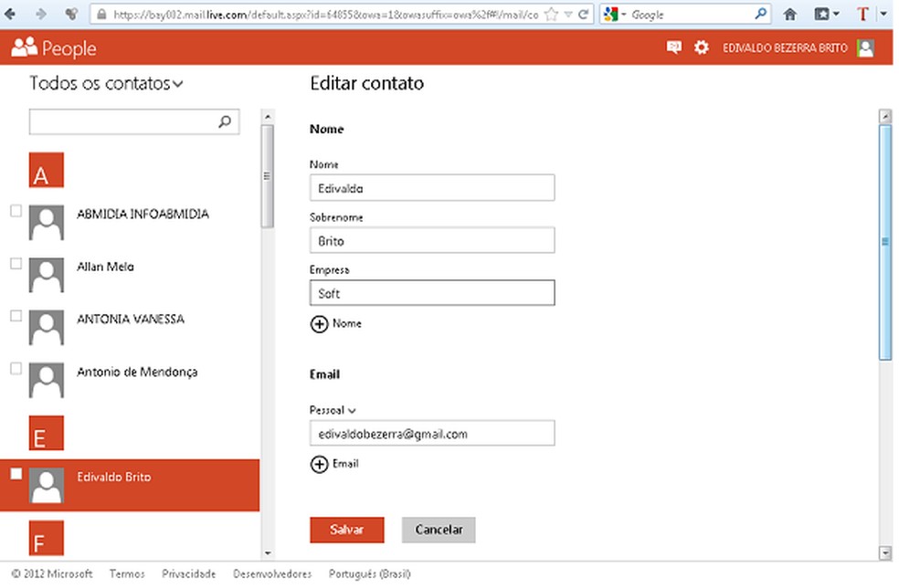The width and height of the screenshot is (899, 588).
Task: Click the Sobrenome field containing Brito
Action: (432, 241)
